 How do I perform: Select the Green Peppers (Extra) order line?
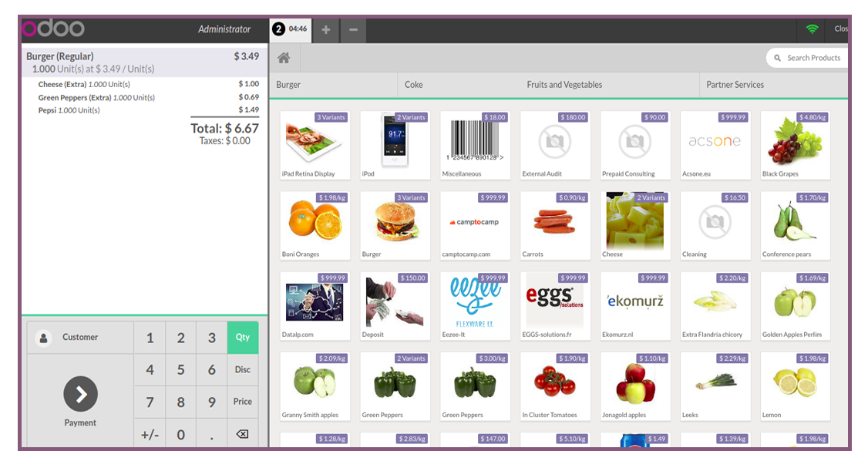pos(144,97)
